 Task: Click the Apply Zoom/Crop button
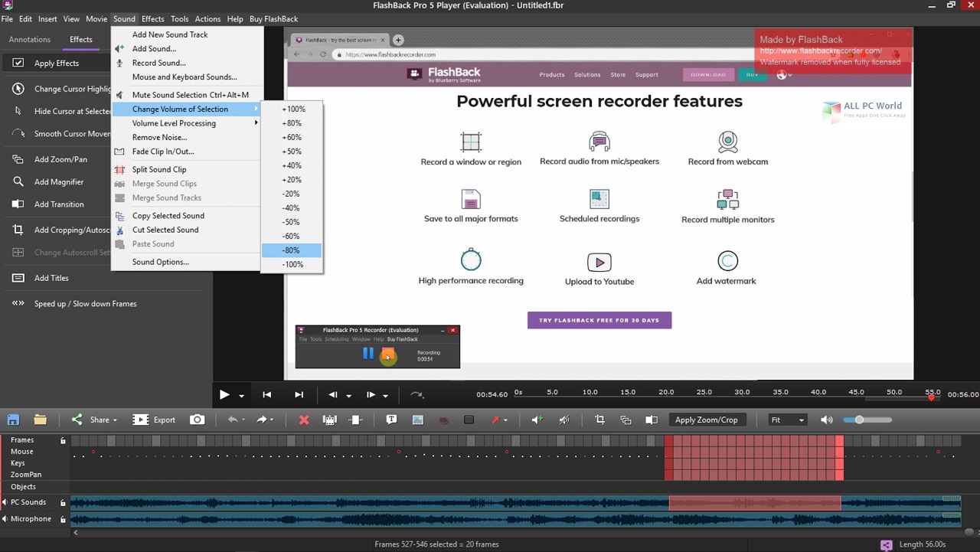706,420
